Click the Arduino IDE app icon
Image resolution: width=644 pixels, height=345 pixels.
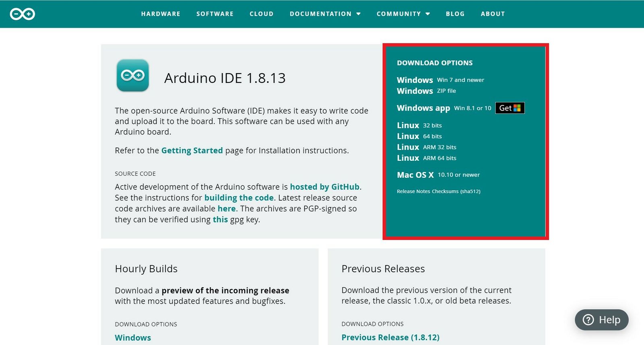133,76
